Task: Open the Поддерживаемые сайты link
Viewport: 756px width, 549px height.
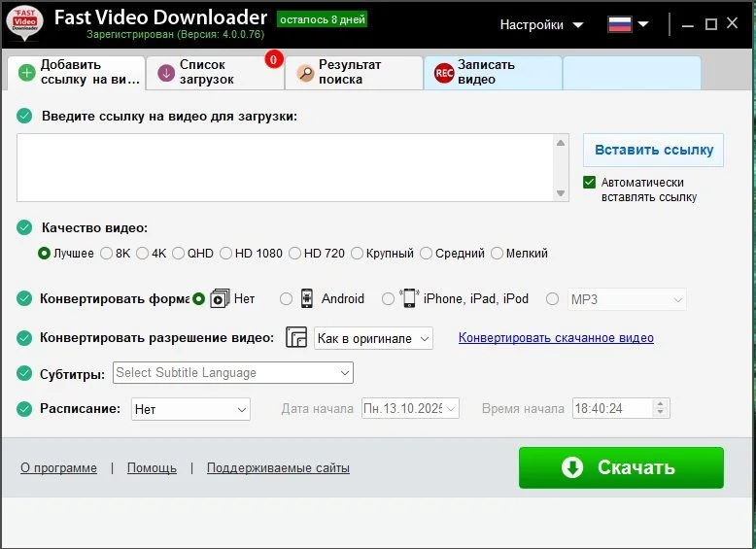Action: click(x=277, y=467)
